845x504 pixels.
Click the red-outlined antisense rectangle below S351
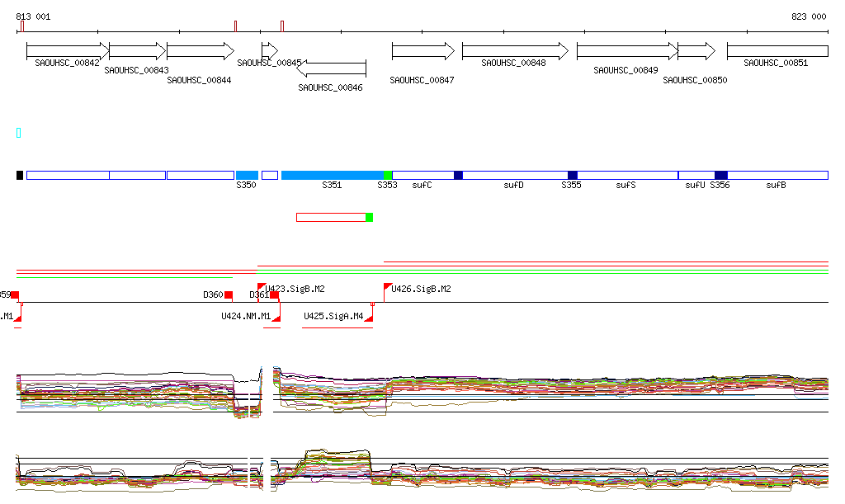[x=331, y=218]
